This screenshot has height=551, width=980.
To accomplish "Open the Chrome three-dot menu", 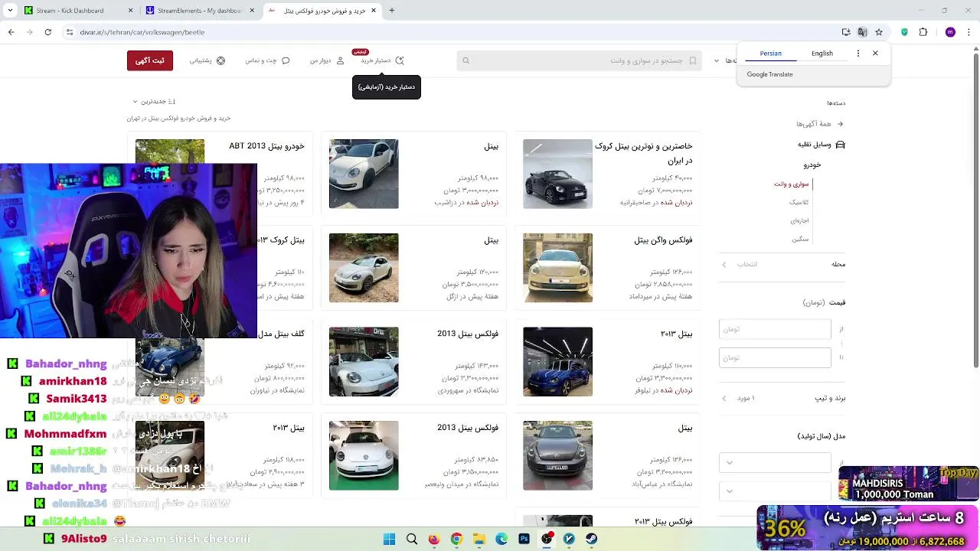I will (969, 32).
